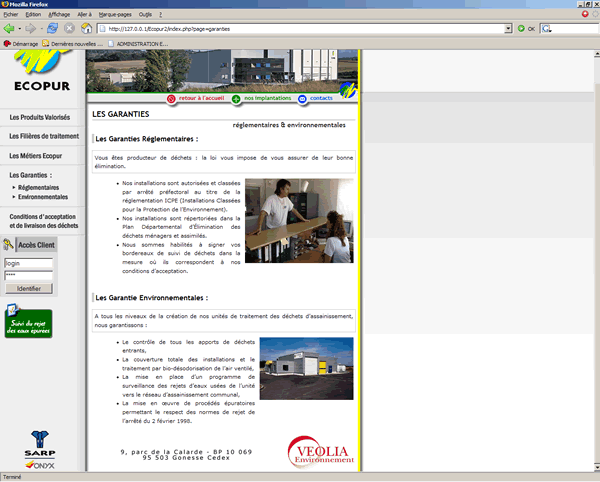The image size is (600, 482).
Task: Click the Google search engine icon
Action: click(546, 29)
